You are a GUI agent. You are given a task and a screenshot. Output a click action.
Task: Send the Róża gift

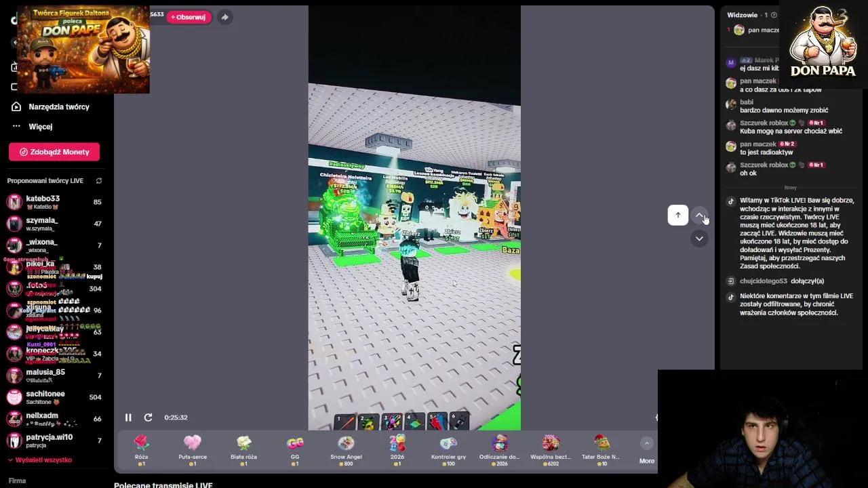[141, 450]
